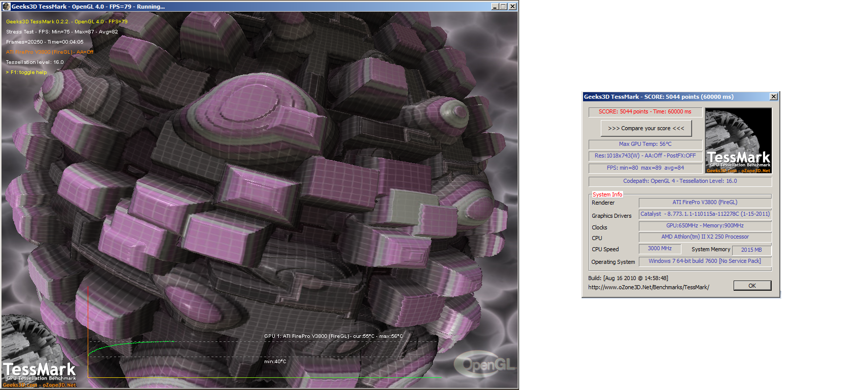868x390 pixels.
Task: Click the 'min:40°C' graph label
Action: [275, 362]
